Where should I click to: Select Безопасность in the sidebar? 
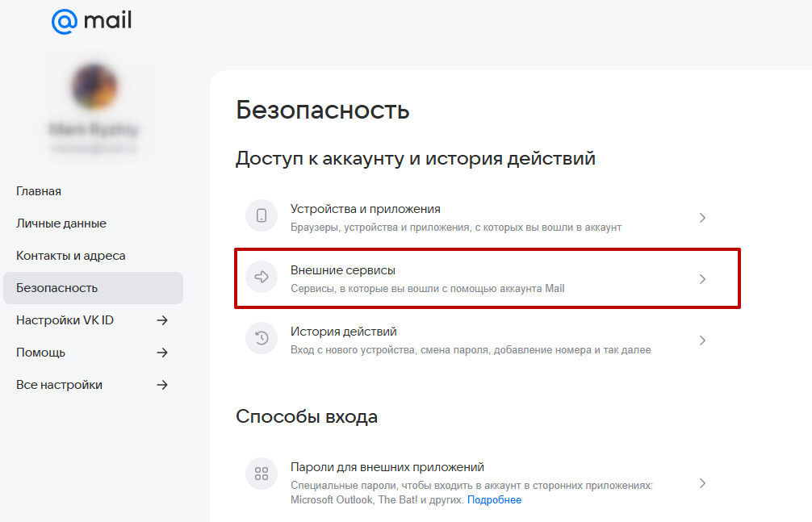pyautogui.click(x=57, y=288)
